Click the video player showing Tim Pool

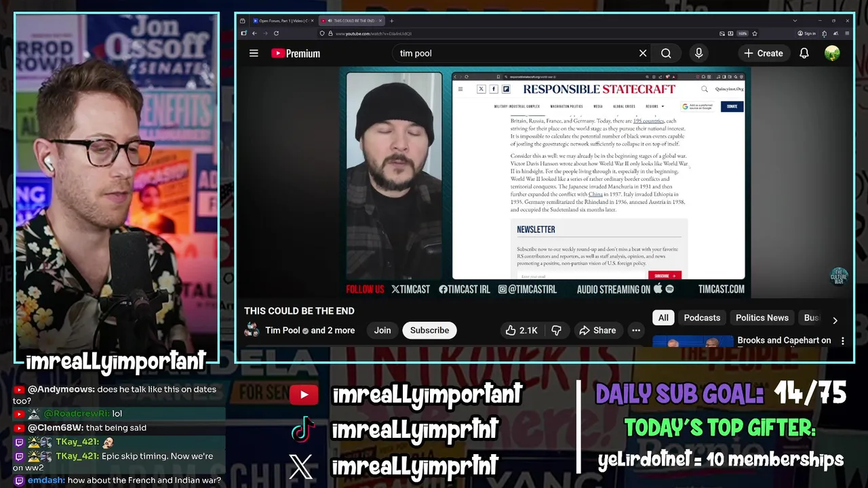[x=545, y=182]
